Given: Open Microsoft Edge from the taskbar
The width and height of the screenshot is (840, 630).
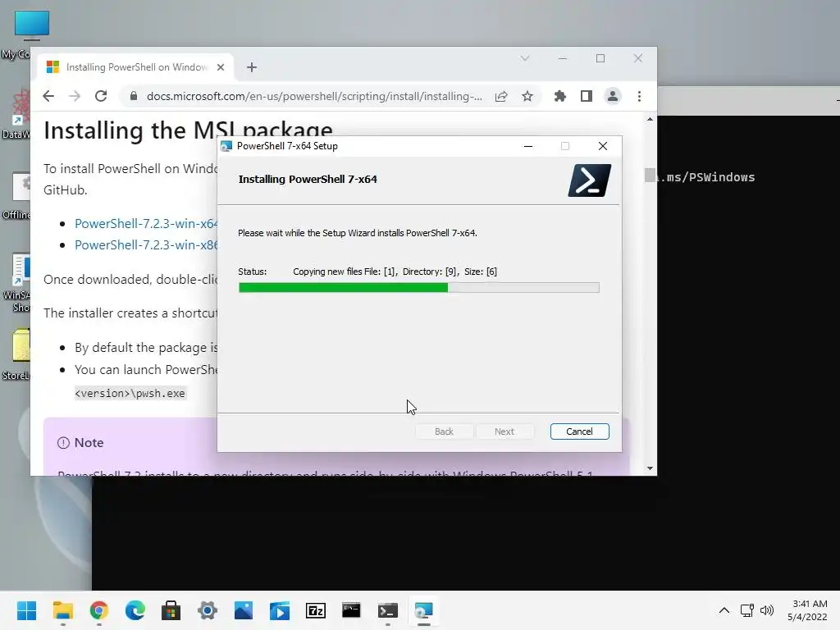Looking at the screenshot, I should [135, 610].
